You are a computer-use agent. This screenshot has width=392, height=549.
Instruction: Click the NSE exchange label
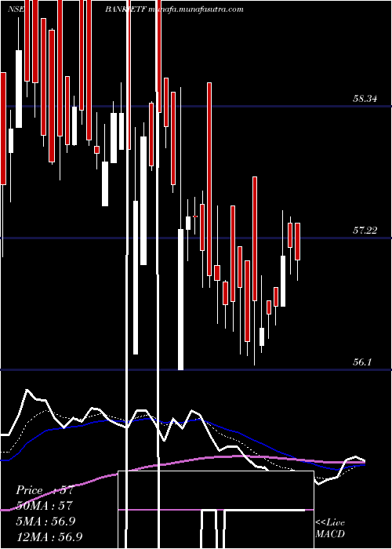pyautogui.click(x=16, y=9)
